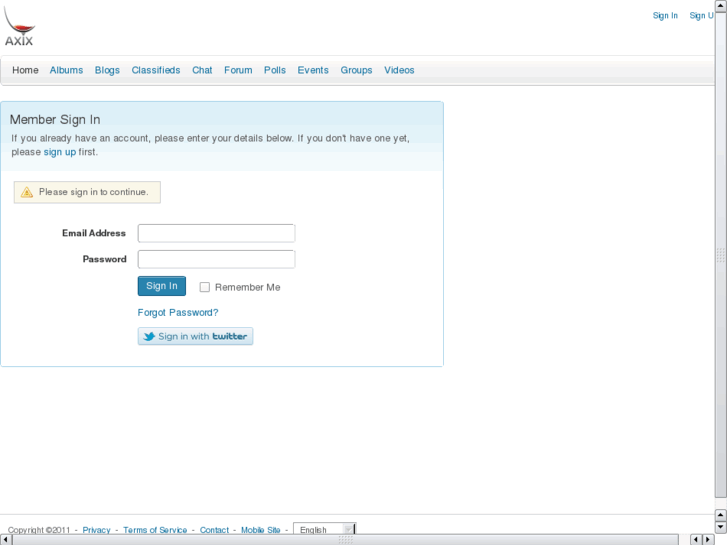
Task: Go to the Albums section
Action: [66, 70]
